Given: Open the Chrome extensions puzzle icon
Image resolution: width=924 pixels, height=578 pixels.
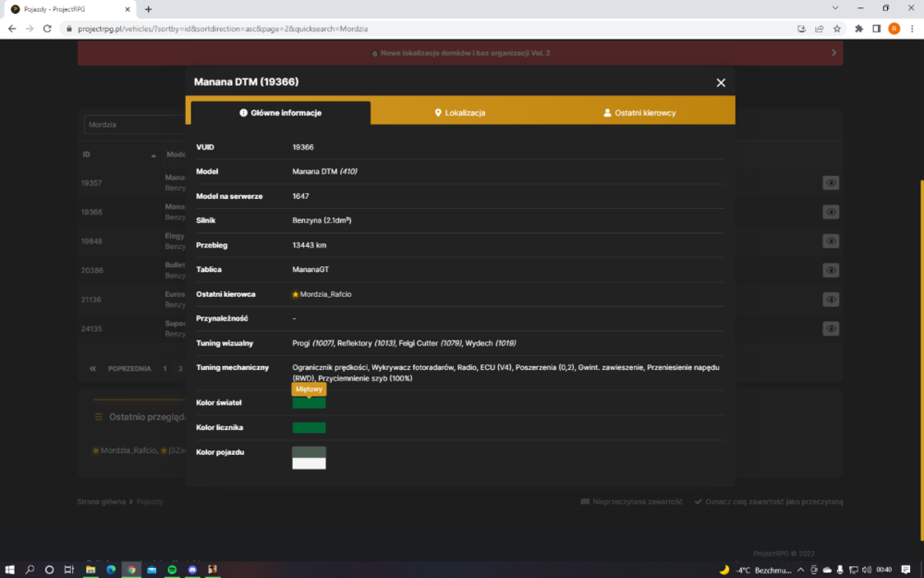Looking at the screenshot, I should point(858,29).
